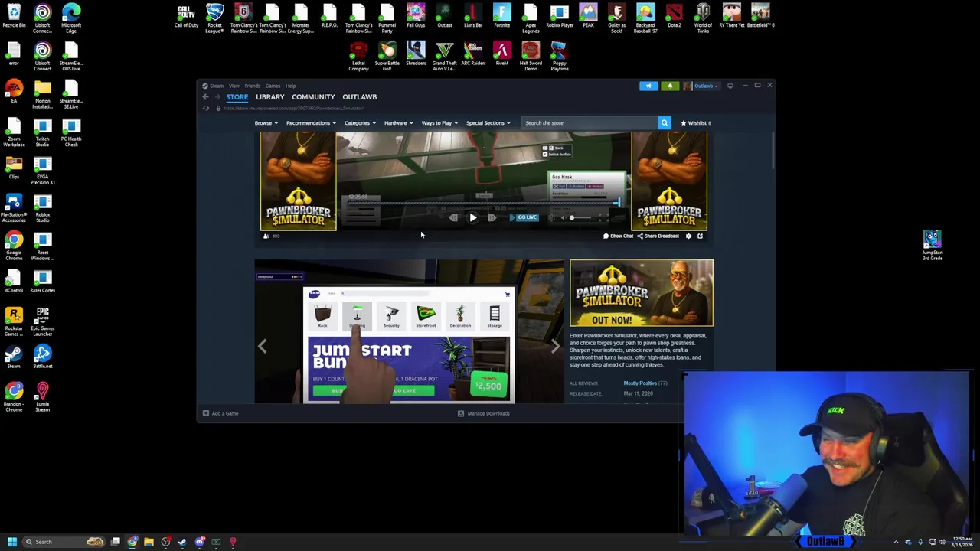Open the Hardware dropdown menu
Viewport: 980px width, 551px height.
click(398, 122)
